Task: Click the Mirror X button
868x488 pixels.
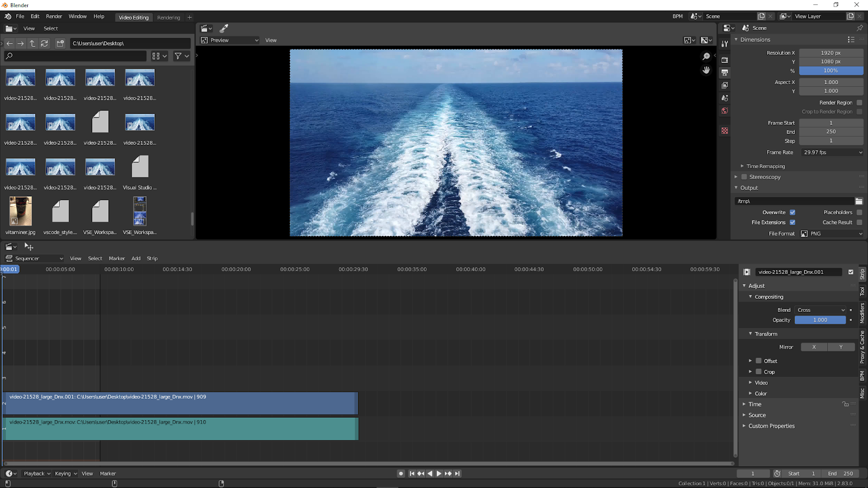Action: pyautogui.click(x=814, y=347)
